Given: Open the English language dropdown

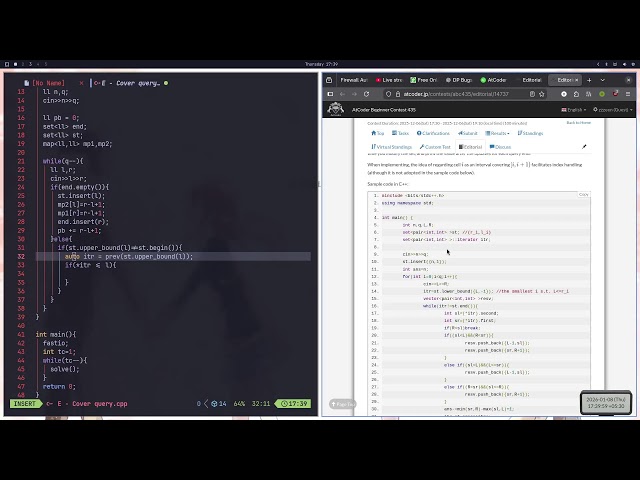Looking at the screenshot, I should coord(573,110).
